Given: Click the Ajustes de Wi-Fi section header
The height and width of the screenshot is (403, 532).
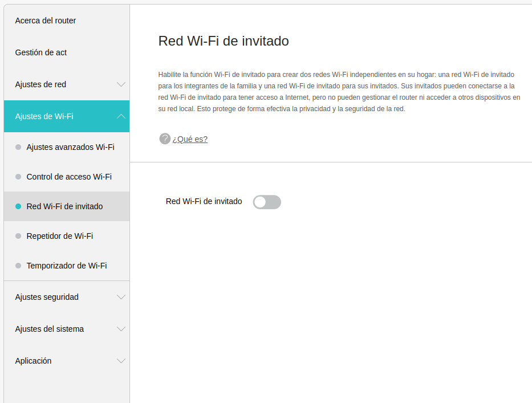Looking at the screenshot, I should coord(44,116).
